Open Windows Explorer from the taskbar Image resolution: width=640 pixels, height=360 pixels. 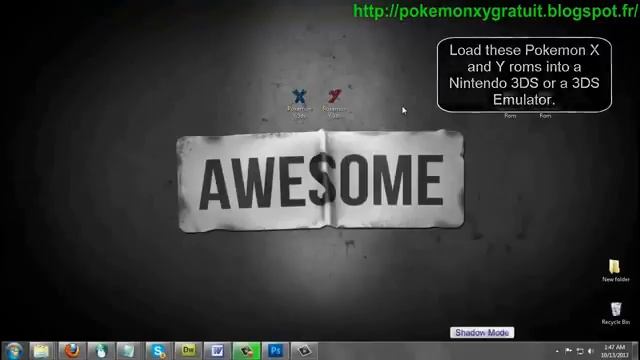click(x=41, y=351)
